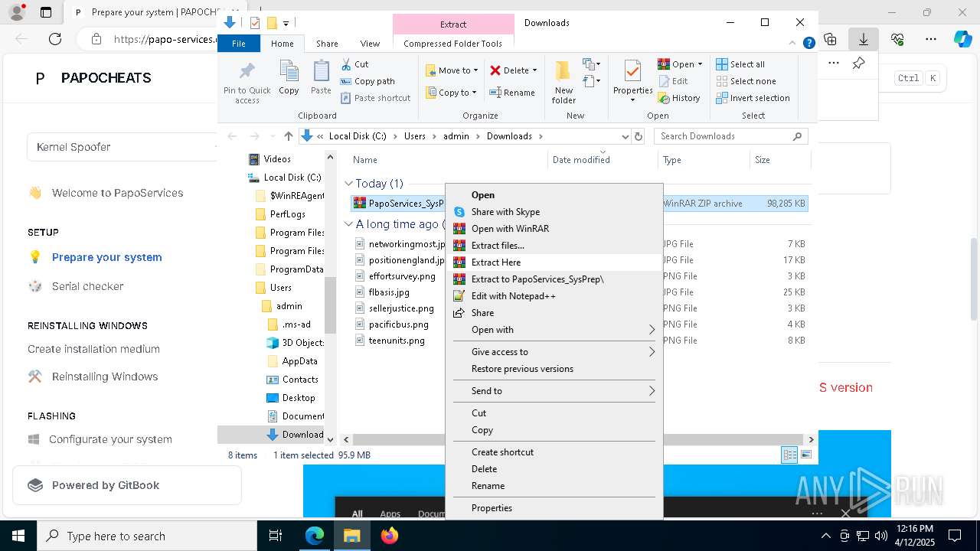
Task: Collapse the A long time ago group
Action: click(x=348, y=224)
